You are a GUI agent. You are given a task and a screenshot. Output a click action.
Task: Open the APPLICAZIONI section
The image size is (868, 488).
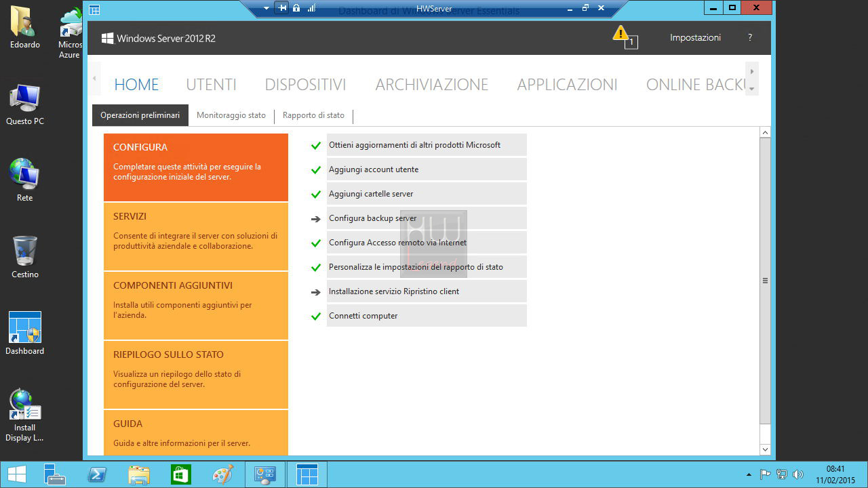coord(567,85)
